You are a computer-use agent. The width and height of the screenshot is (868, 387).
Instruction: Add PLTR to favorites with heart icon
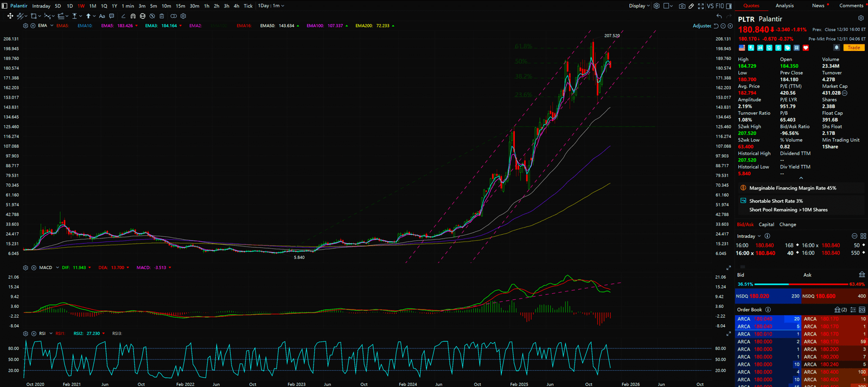(x=806, y=48)
